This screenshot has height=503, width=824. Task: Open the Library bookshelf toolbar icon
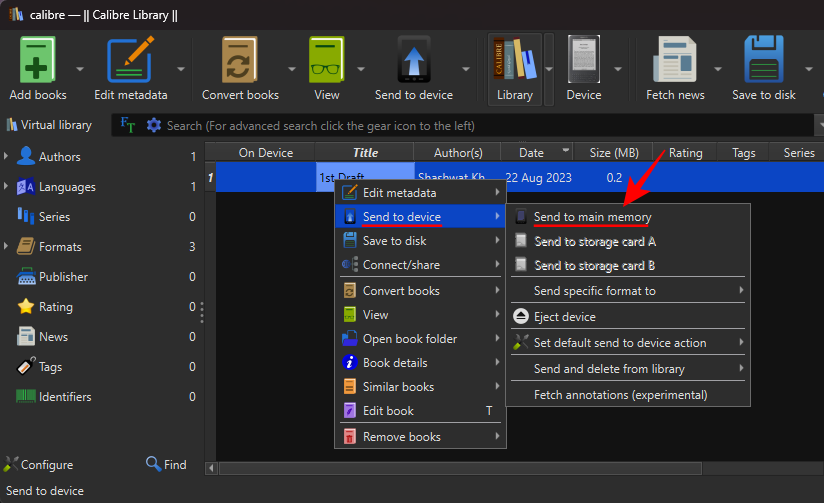(x=515, y=59)
